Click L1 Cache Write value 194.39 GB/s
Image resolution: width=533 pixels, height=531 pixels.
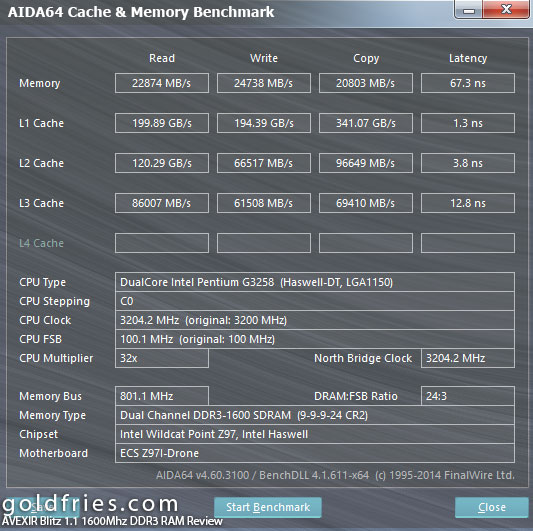(264, 123)
